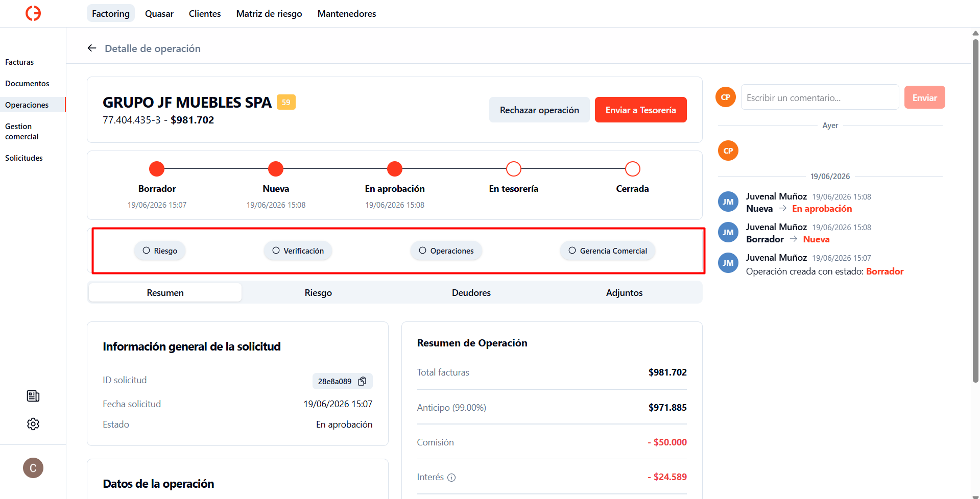
Task: Click Rechazar operación button
Action: 539,110
